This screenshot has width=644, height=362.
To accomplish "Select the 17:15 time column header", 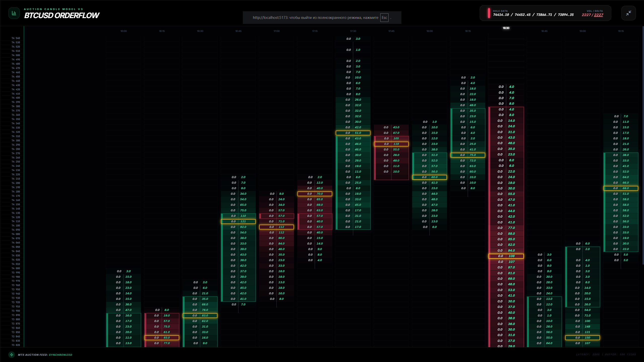I will (315, 31).
